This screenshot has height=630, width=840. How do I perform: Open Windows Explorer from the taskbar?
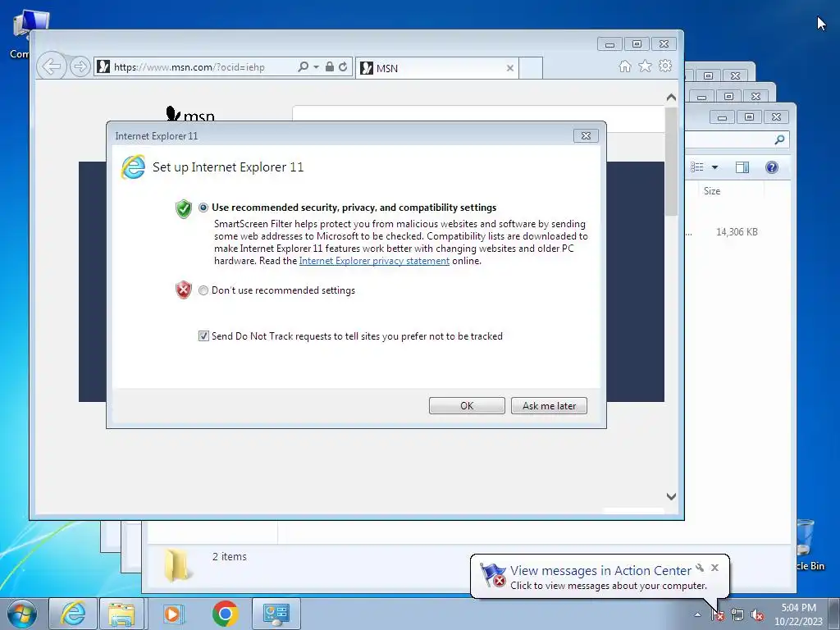121,614
